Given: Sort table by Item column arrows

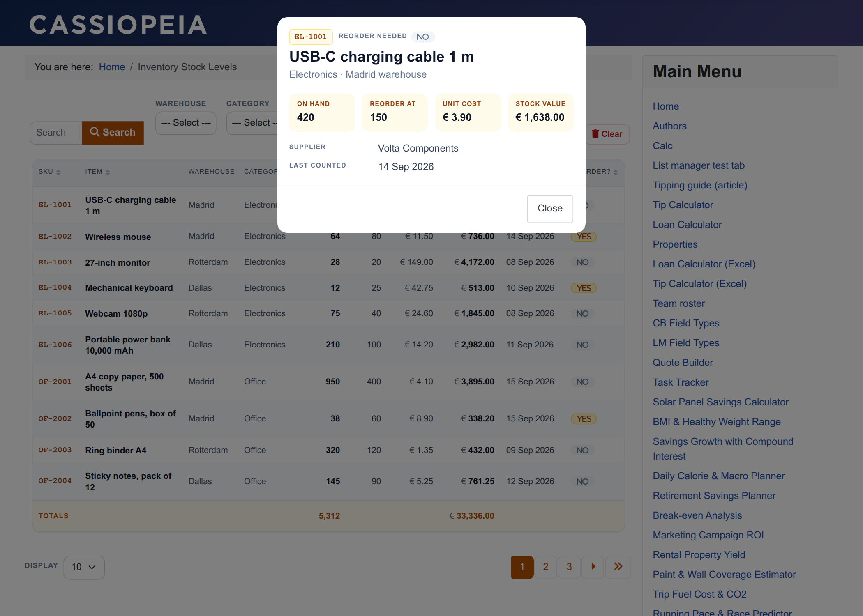Looking at the screenshot, I should coord(107,172).
